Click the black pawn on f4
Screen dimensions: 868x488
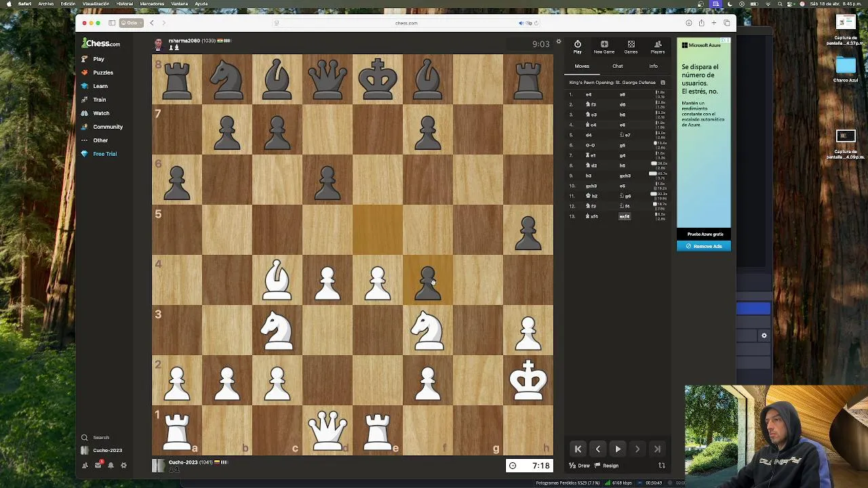point(428,280)
